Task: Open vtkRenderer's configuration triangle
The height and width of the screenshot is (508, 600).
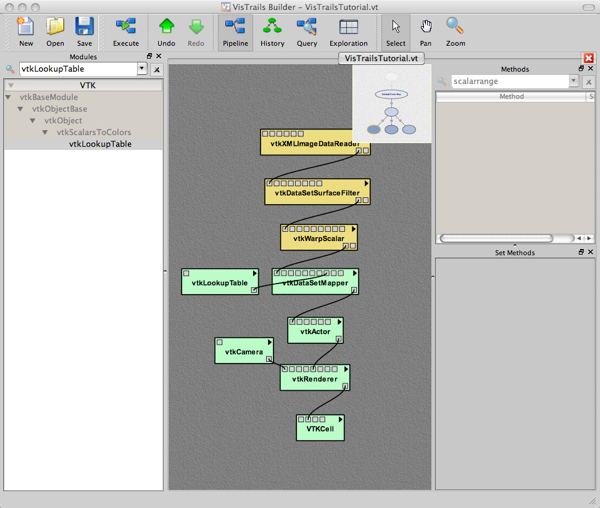Action: coord(346,369)
